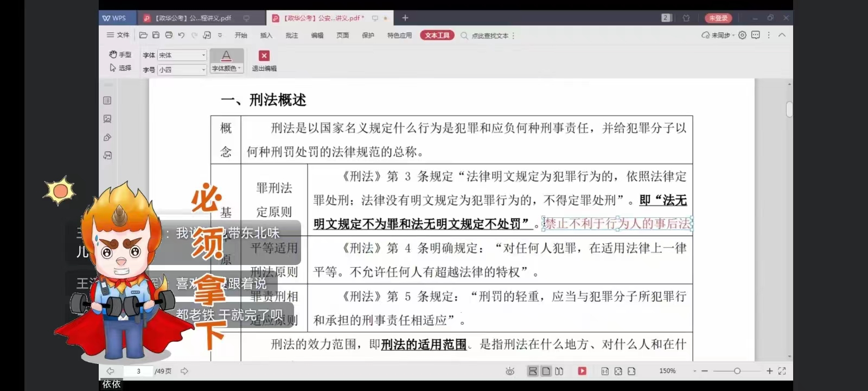Go to the next page arrow

click(x=184, y=371)
